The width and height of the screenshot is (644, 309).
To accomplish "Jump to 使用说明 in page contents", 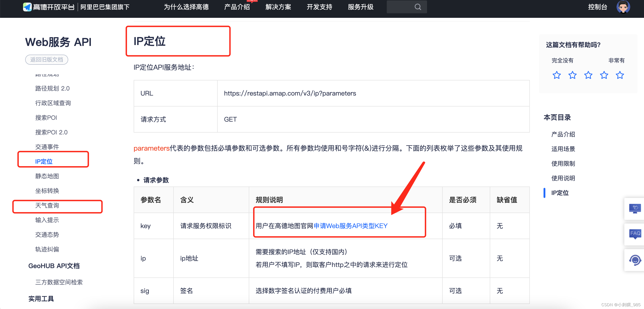I will pos(563,178).
